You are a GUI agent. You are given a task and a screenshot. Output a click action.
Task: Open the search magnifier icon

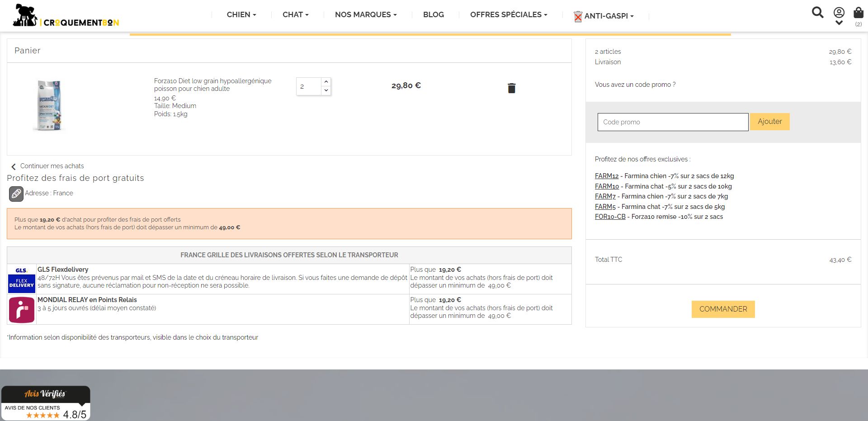817,12
